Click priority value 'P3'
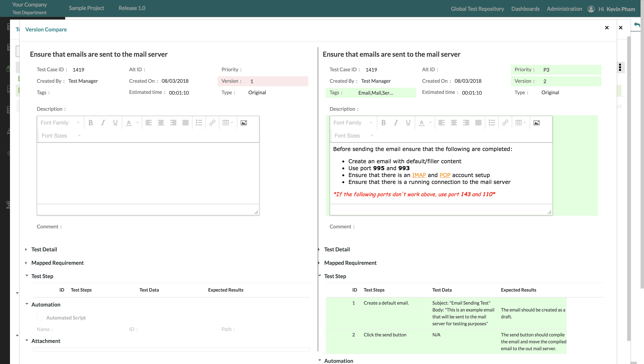644x364 pixels. [546, 70]
